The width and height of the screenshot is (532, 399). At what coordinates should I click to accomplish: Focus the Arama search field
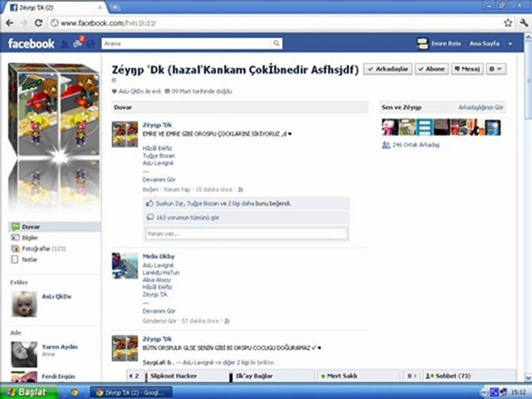pyautogui.click(x=187, y=43)
